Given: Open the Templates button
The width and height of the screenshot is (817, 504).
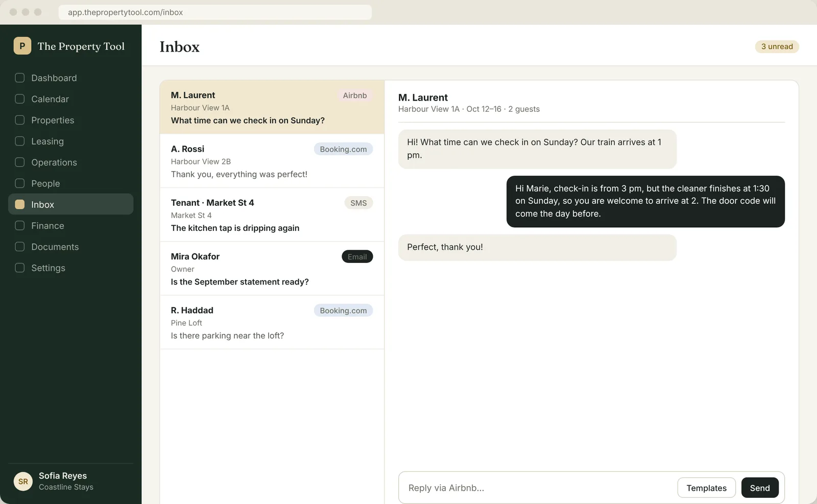Looking at the screenshot, I should (706, 488).
